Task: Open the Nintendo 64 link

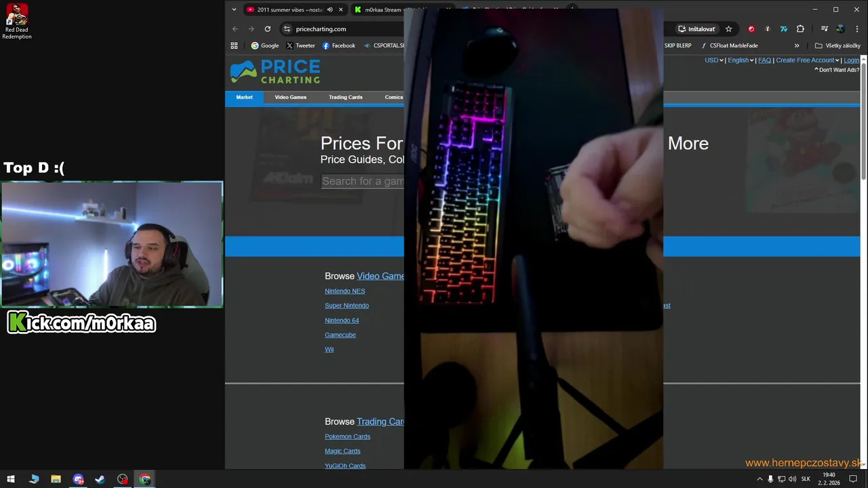Action: point(342,321)
